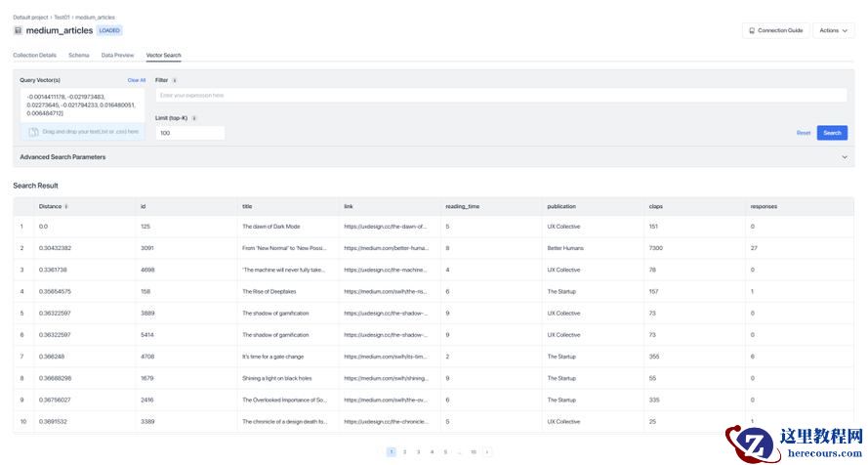
Task: Click the file upload icon in drop zone
Action: (33, 132)
